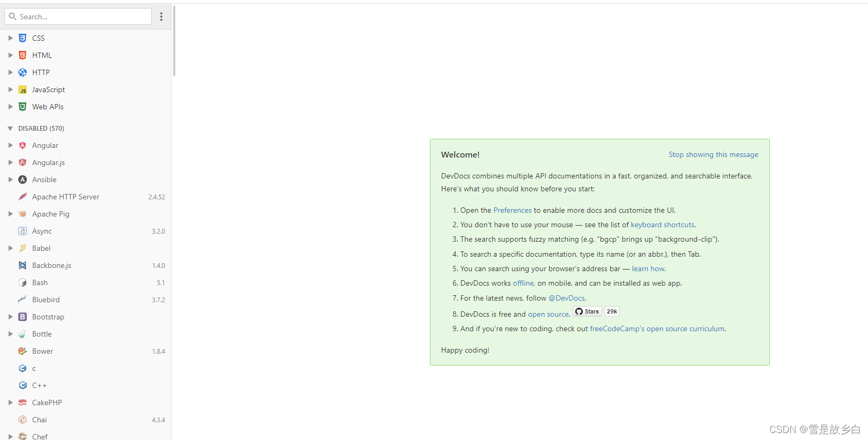Select the Apache HTTP Server 2.4.52 row
868x440 pixels.
[x=86, y=197]
